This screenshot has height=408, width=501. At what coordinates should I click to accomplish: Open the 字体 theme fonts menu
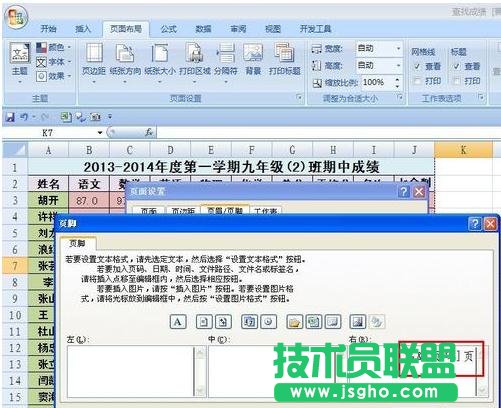53,62
